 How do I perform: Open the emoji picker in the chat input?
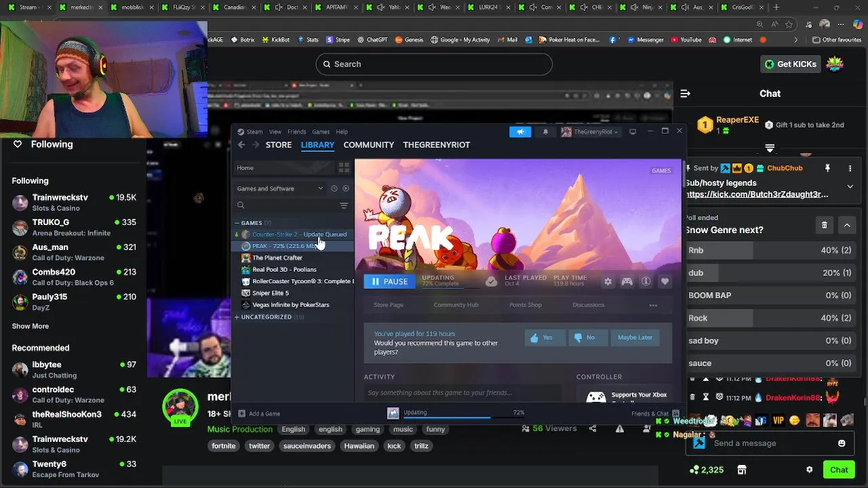(842, 443)
